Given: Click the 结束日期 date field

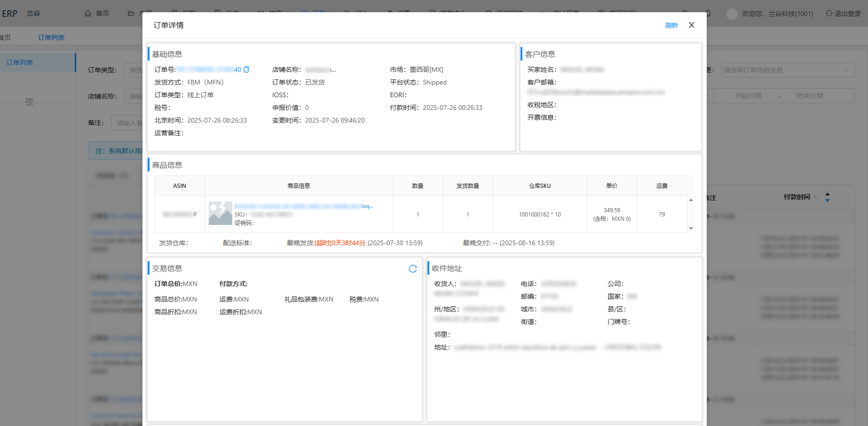Looking at the screenshot, I should (x=809, y=96).
